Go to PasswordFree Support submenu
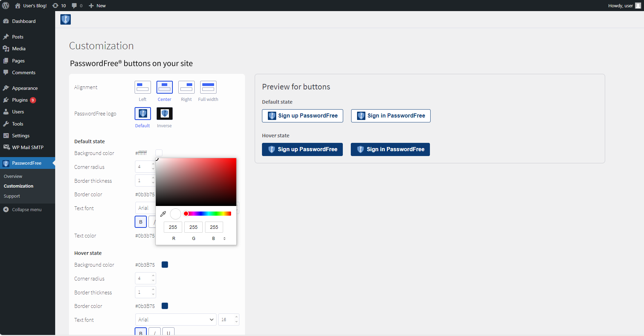 tap(12, 196)
